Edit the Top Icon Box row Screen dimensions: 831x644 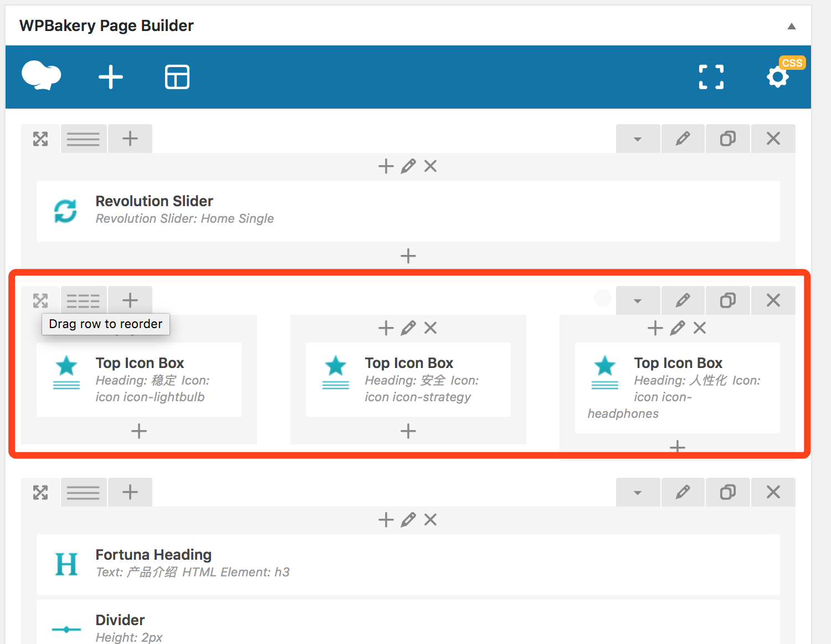point(683,300)
